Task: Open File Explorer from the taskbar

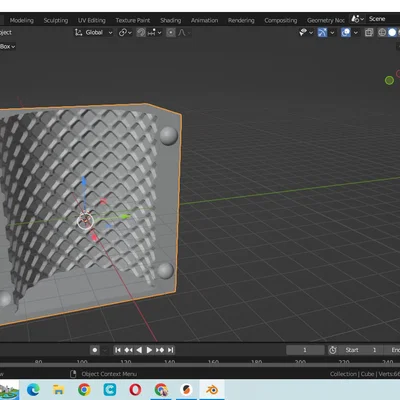Action: point(58,389)
